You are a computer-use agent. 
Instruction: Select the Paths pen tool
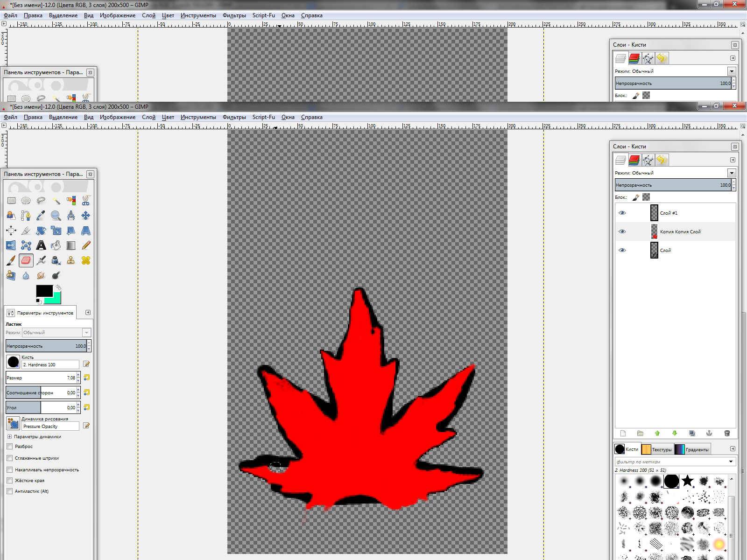pos(26,216)
